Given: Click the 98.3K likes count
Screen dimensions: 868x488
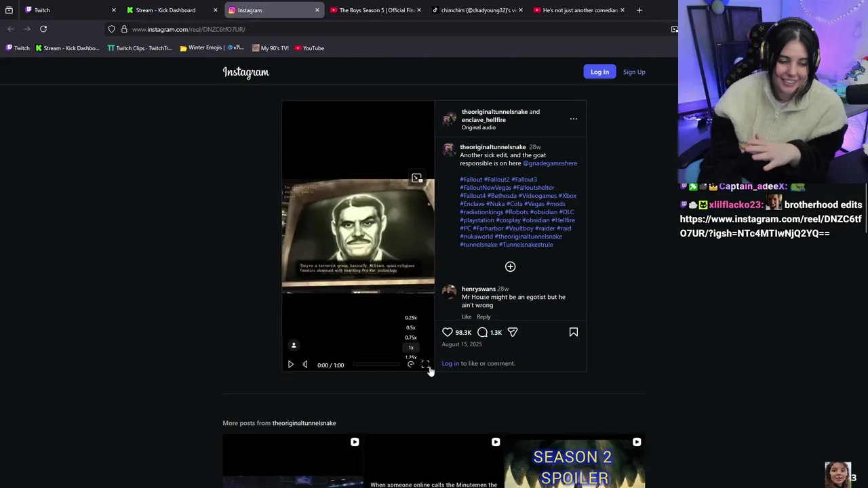Looking at the screenshot, I should tap(463, 333).
